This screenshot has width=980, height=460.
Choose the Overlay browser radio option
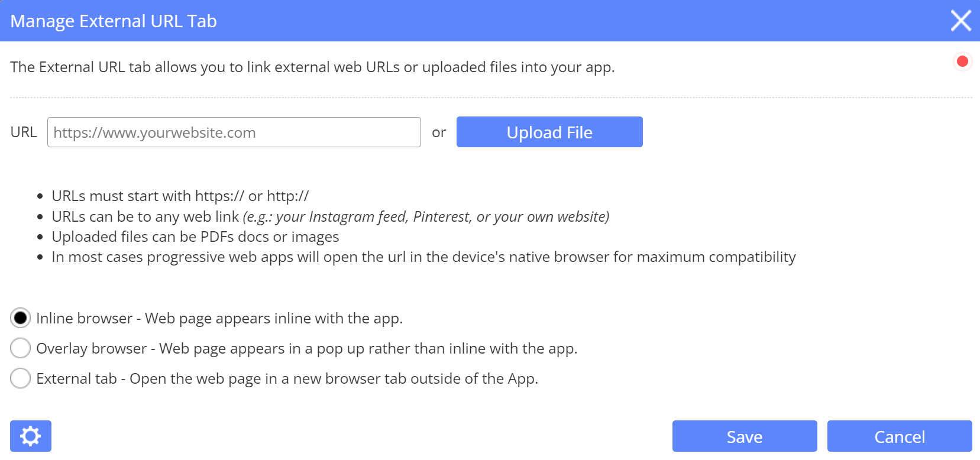[x=21, y=348]
